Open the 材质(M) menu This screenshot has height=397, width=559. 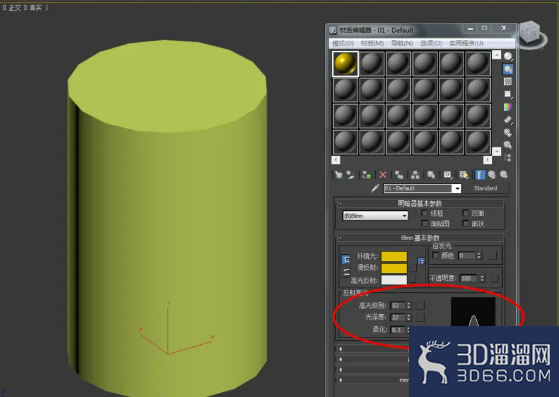[373, 43]
